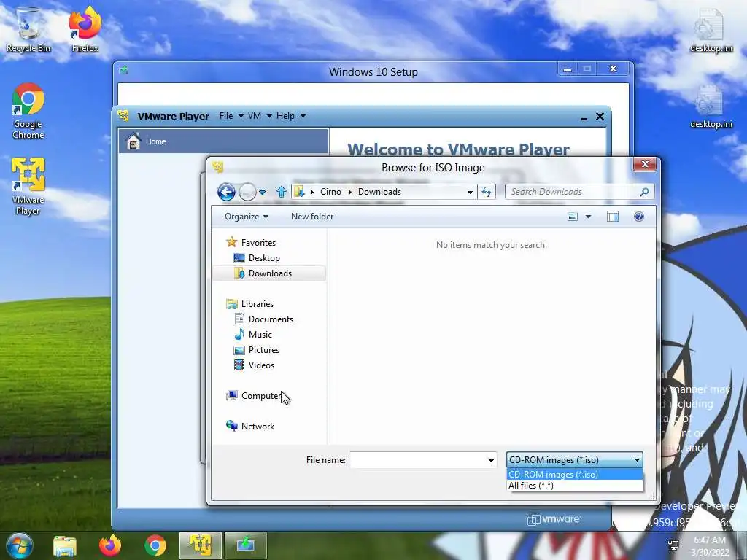Click the Back arrow in Browse dialog
The width and height of the screenshot is (747, 560).
pos(226,192)
